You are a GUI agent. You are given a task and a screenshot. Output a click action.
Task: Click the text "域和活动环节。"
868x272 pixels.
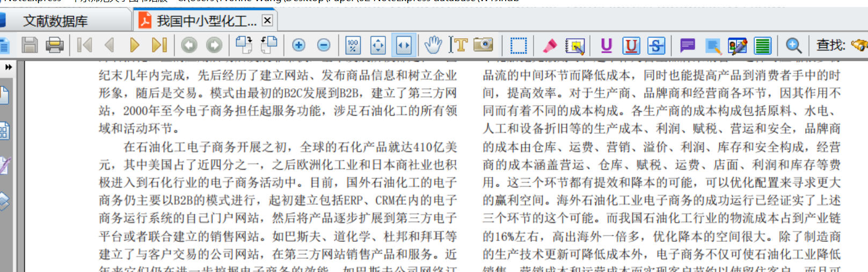click(x=142, y=128)
